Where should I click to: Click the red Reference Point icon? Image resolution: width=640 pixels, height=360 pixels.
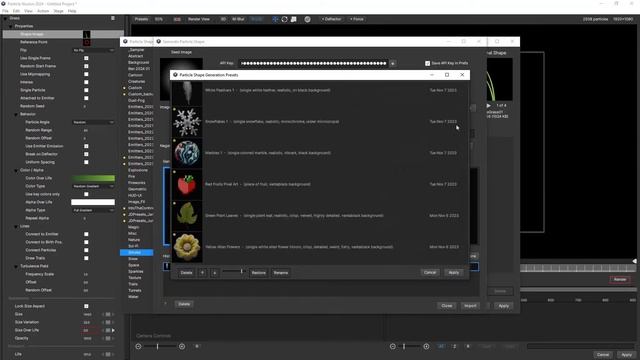87,42
